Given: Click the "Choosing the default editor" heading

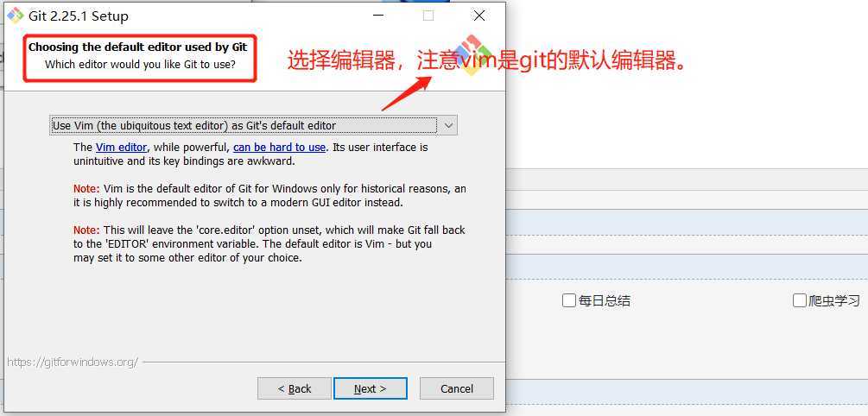Looking at the screenshot, I should coord(138,47).
